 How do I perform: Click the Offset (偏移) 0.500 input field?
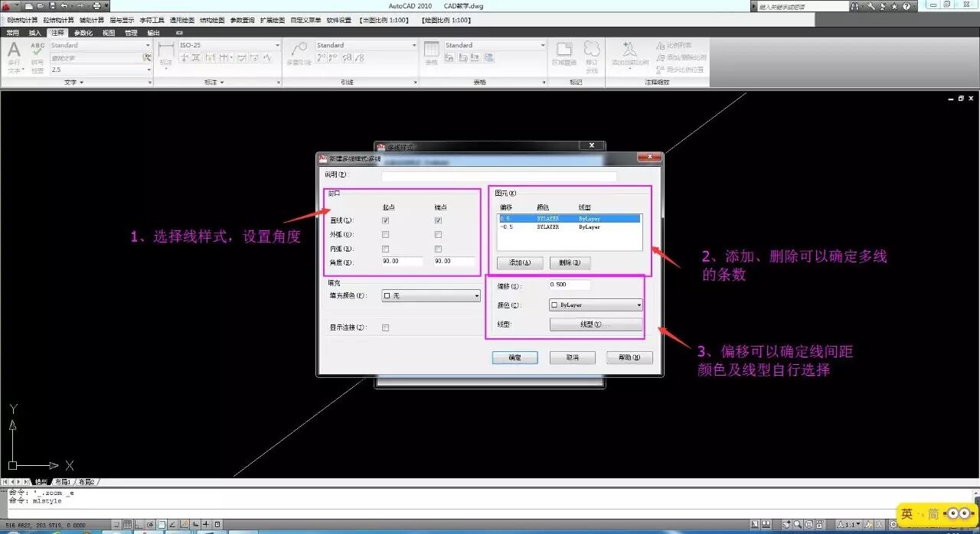(x=570, y=285)
